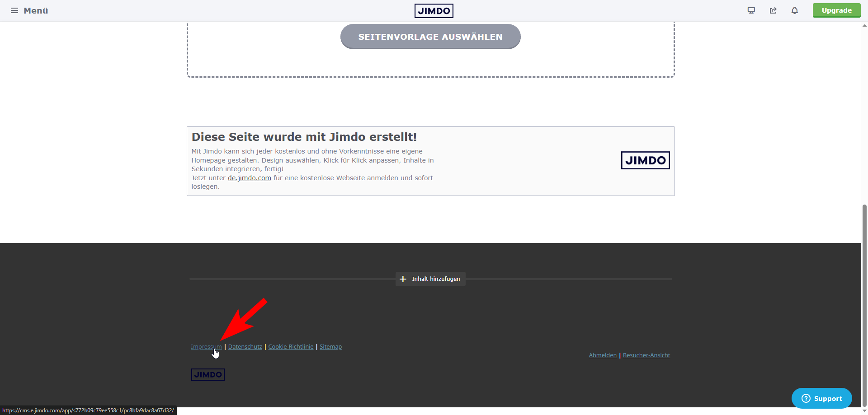Click the Jimdo logo in promo box

click(x=645, y=160)
